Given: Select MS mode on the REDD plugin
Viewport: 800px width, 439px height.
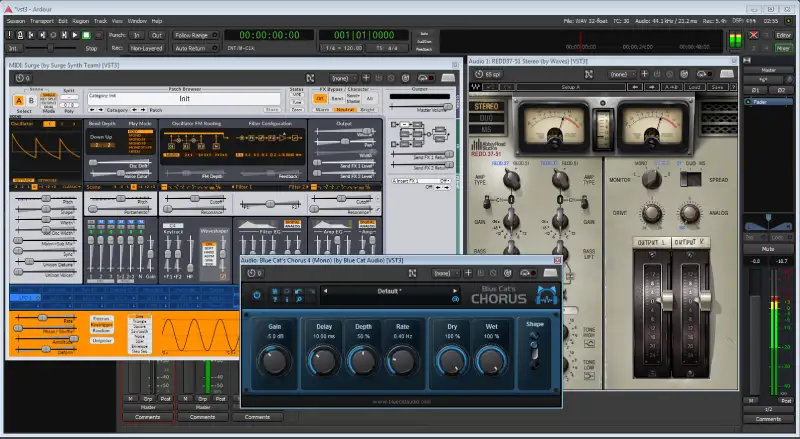Looking at the screenshot, I should tap(486, 129).
